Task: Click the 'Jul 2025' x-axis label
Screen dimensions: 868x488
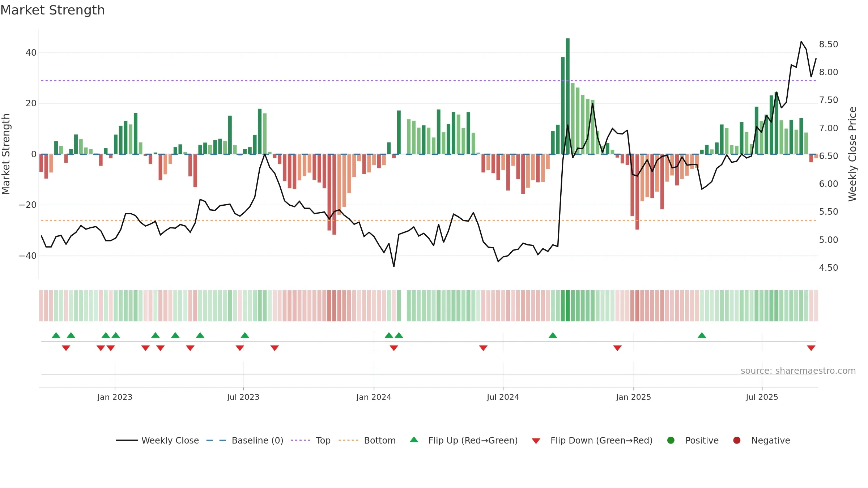Action: coord(762,397)
